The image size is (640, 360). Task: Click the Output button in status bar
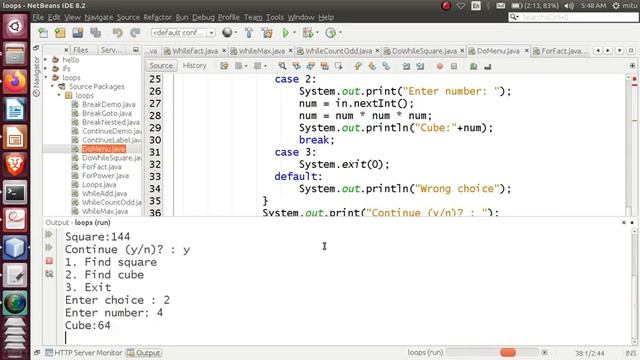click(143, 353)
